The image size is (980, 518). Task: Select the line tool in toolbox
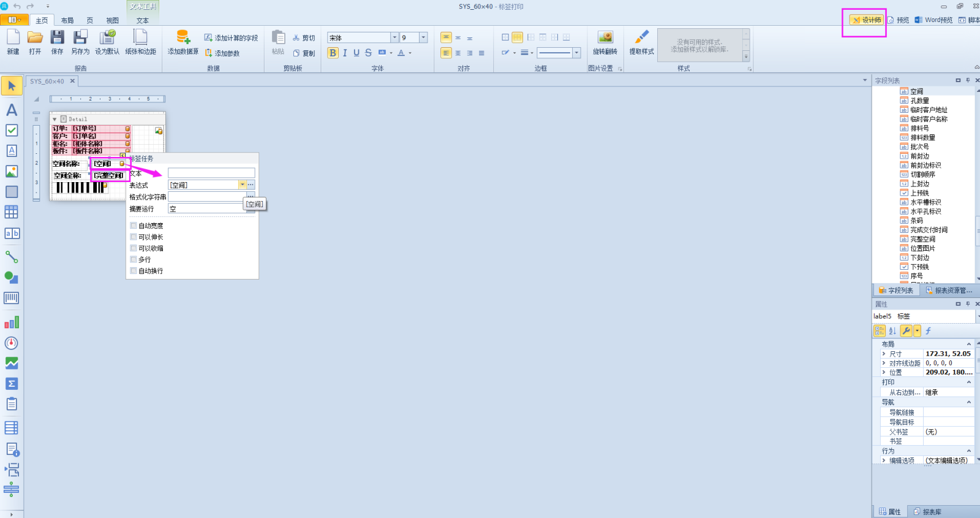click(x=12, y=257)
